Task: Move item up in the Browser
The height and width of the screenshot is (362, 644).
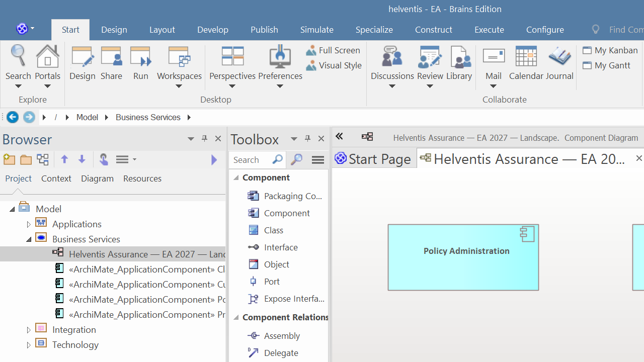Action: coord(64,159)
